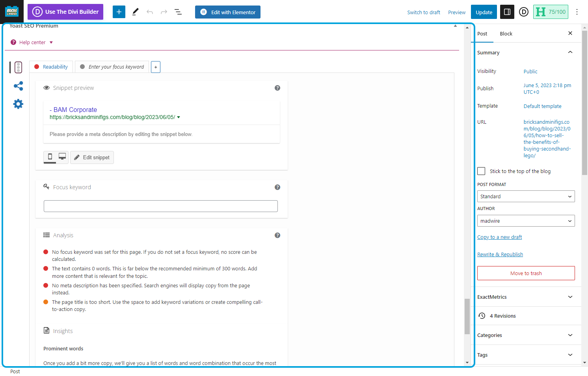Open Yoast social share tab
The height and width of the screenshot is (376, 588).
(18, 86)
